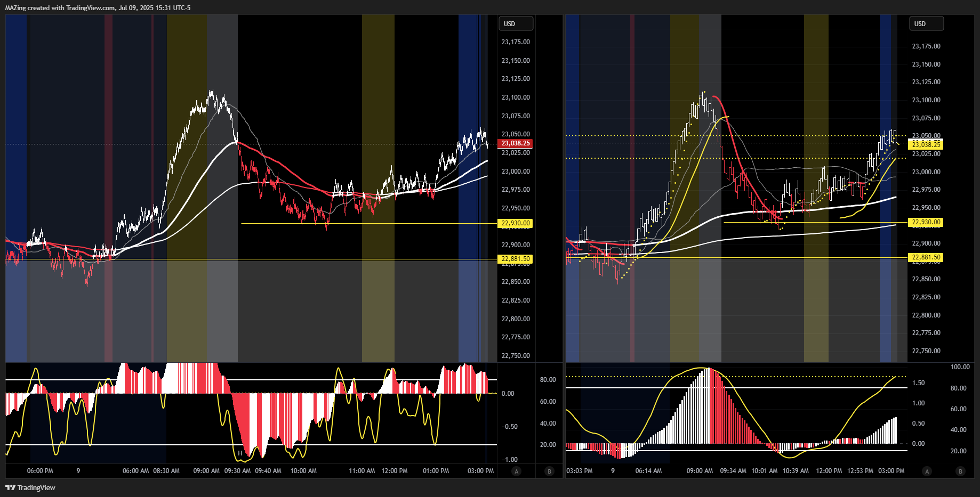This screenshot has width=980, height=497.
Task: Click the TradingView logo at the bottom
Action: pos(30,487)
